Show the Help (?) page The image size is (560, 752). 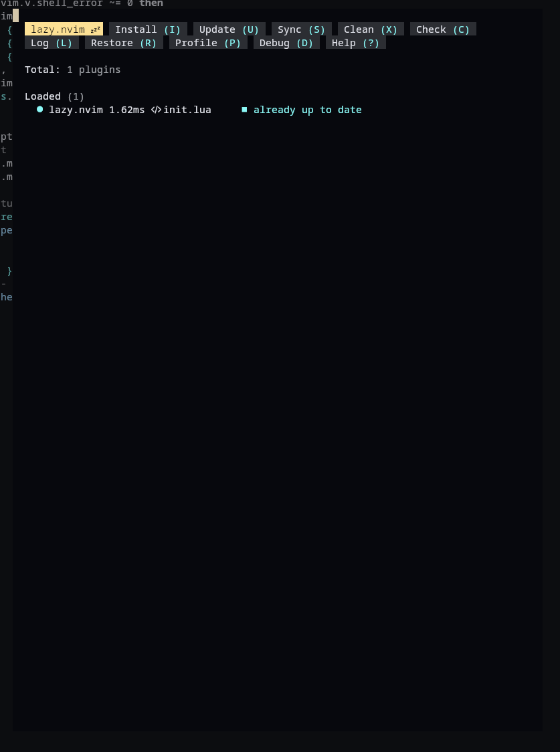point(356,43)
